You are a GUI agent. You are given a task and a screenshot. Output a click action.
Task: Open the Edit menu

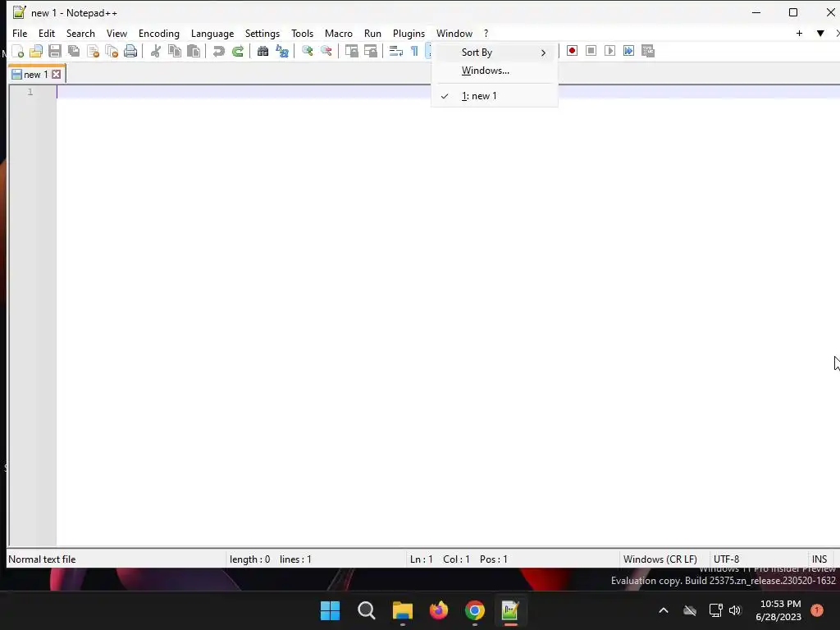point(47,33)
